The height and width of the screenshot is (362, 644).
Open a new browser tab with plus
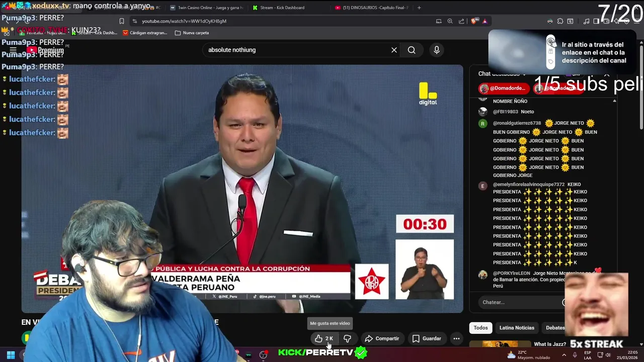tap(419, 8)
